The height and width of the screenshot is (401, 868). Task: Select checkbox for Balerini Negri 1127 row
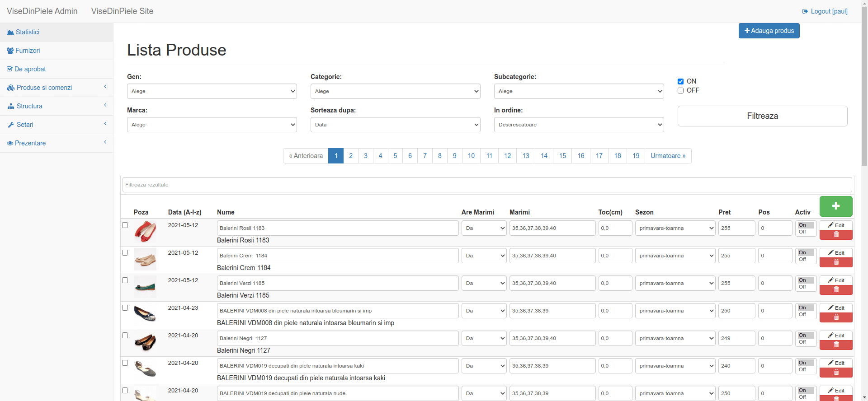click(x=125, y=336)
